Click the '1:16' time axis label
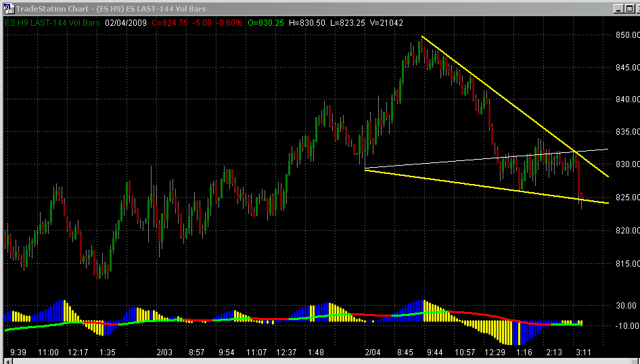This screenshot has height=364, width=640. click(524, 352)
